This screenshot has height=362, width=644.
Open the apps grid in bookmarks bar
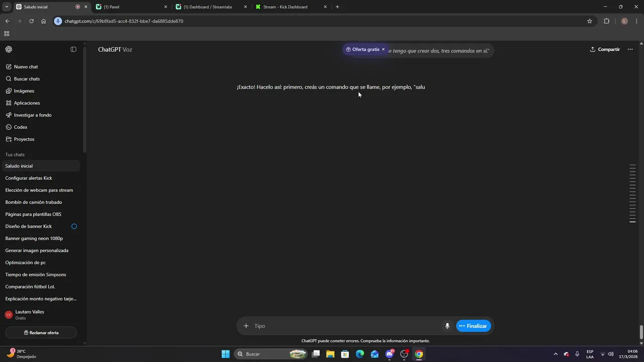(7, 34)
